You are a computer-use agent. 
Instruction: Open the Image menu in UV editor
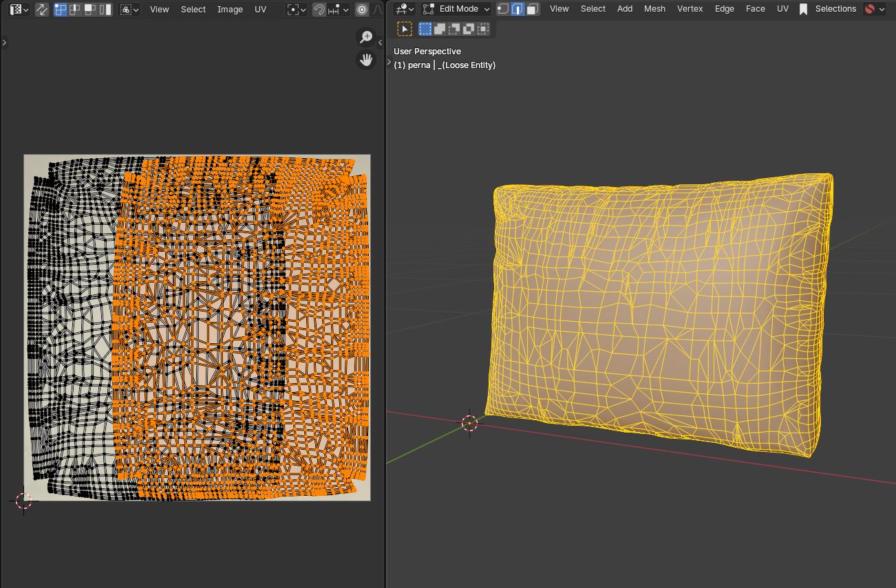point(230,10)
